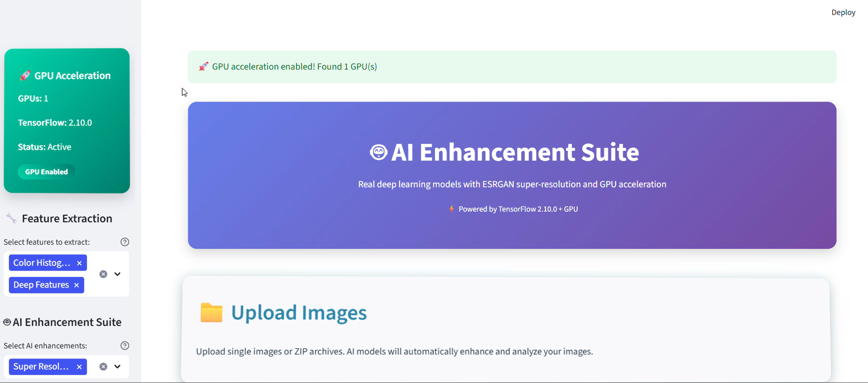Expand the features to extract dropdown

click(x=118, y=274)
